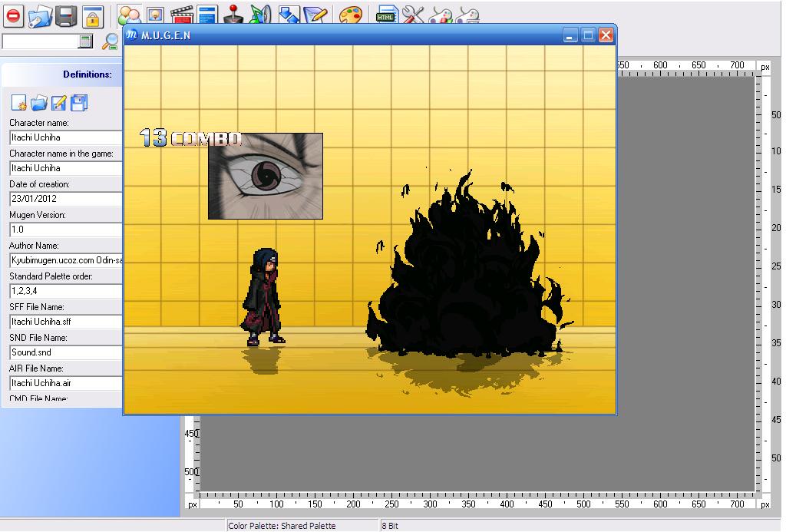
Task: Click the HTML document icon
Action: point(386,15)
